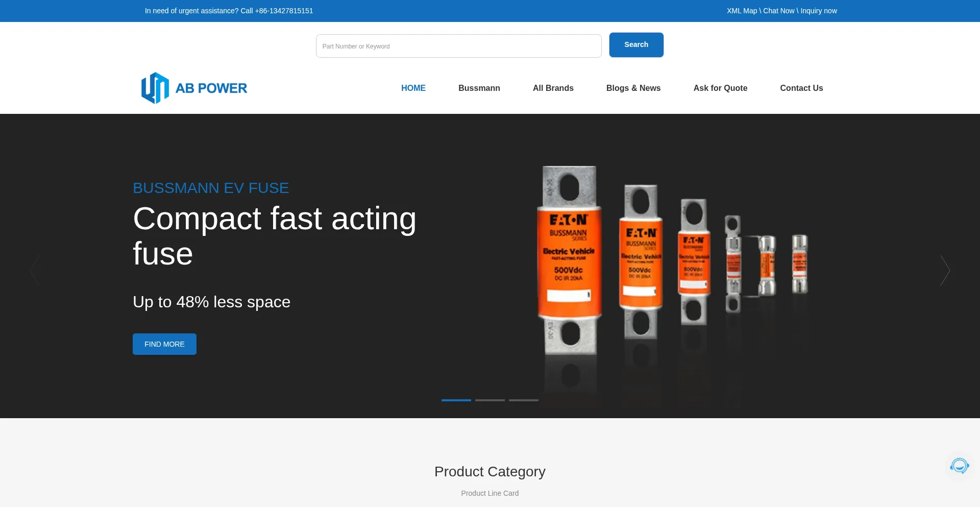Click the Search button
The image size is (980, 507).
(636, 45)
